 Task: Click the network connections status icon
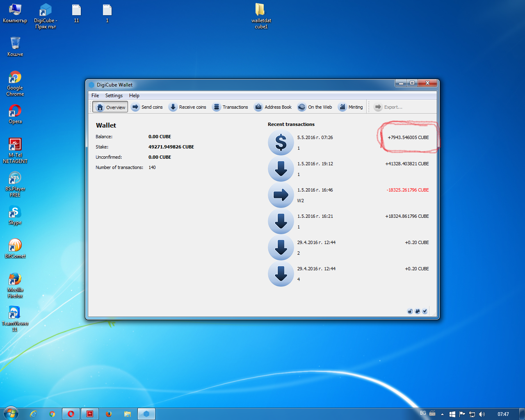coord(417,311)
